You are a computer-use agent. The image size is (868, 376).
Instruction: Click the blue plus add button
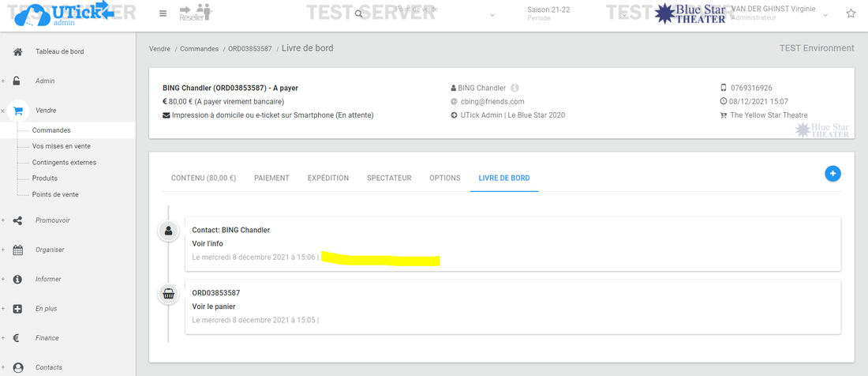[832, 174]
